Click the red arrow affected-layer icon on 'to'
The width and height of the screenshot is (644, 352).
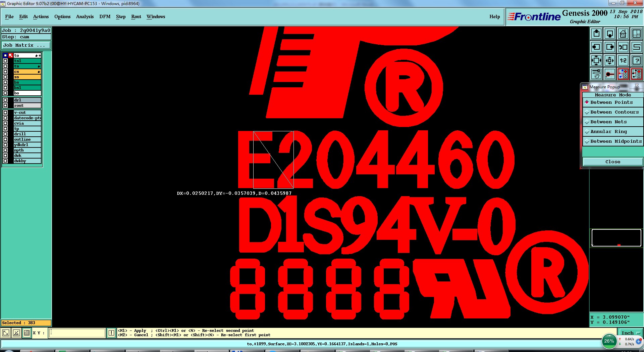[11, 55]
